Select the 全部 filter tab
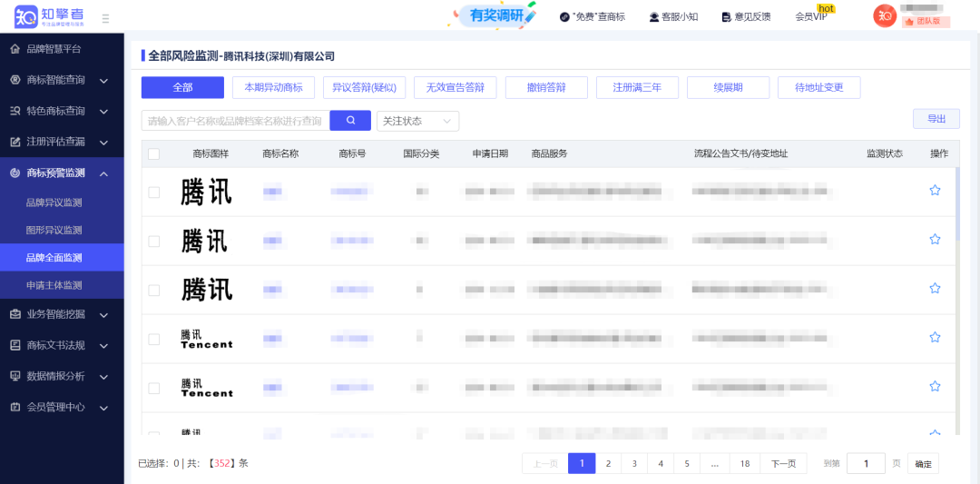The height and width of the screenshot is (484, 980). (182, 87)
